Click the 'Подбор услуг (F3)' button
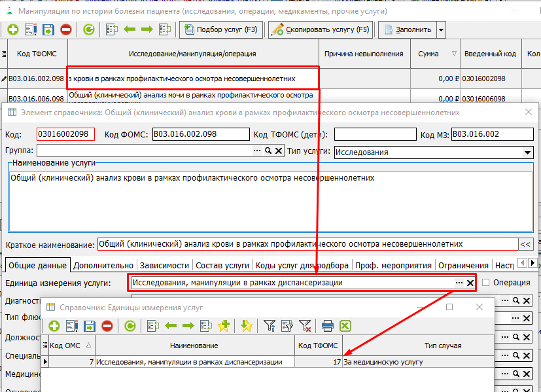 (x=222, y=29)
